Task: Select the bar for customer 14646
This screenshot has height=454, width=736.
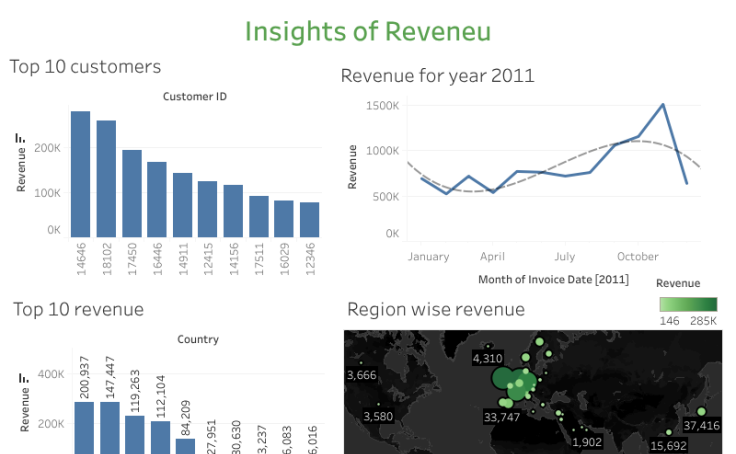Action: (80, 173)
